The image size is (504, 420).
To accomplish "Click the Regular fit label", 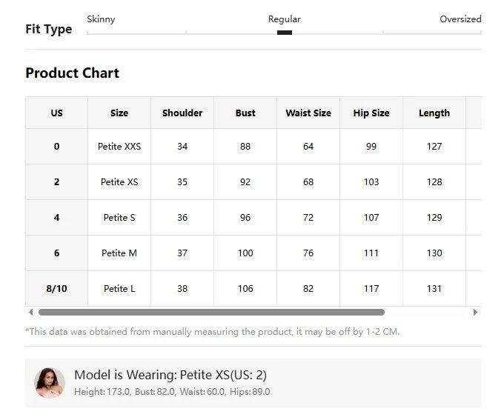I will pos(285,19).
